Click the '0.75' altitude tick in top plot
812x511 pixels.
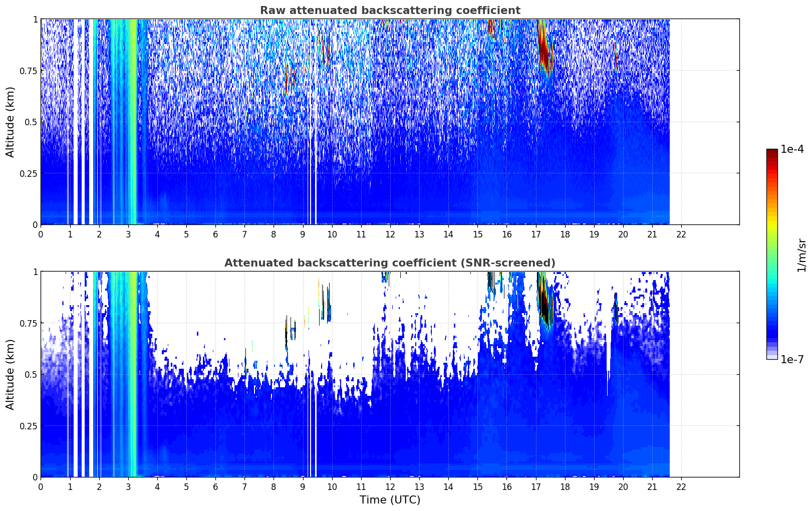click(28, 71)
